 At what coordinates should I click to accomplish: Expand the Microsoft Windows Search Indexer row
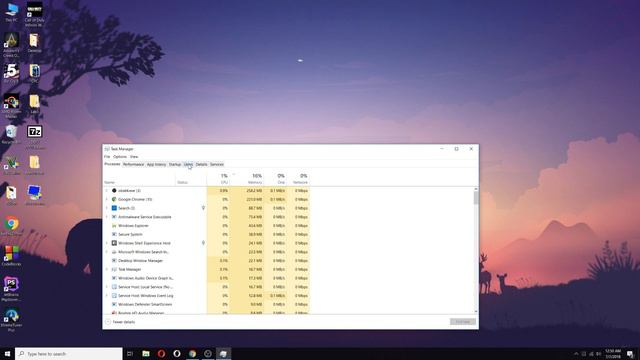[107, 252]
